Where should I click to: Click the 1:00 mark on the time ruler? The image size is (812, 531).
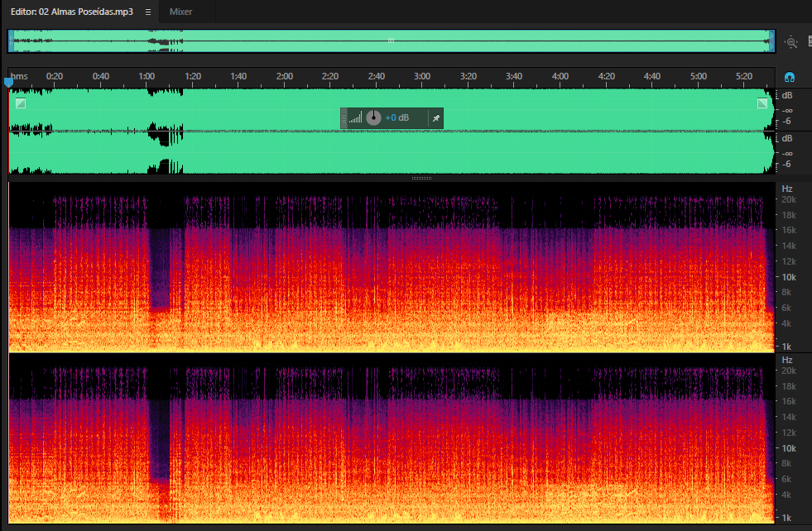147,76
